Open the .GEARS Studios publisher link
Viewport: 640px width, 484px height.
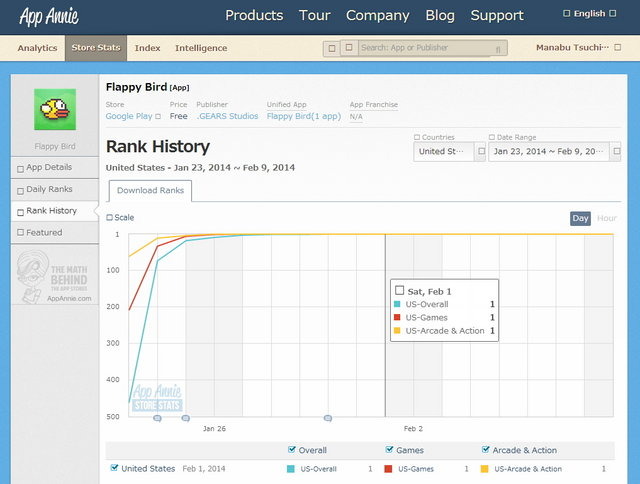point(227,116)
